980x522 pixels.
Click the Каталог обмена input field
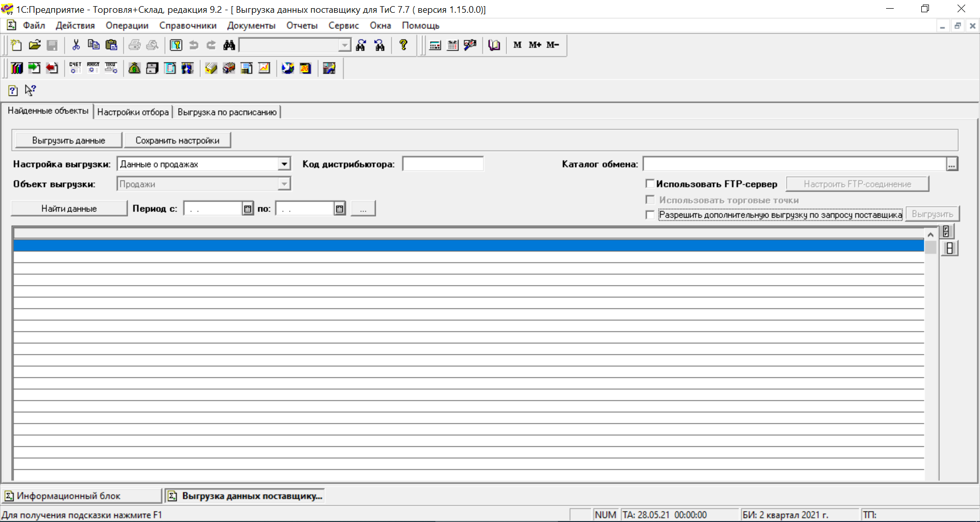(795, 164)
